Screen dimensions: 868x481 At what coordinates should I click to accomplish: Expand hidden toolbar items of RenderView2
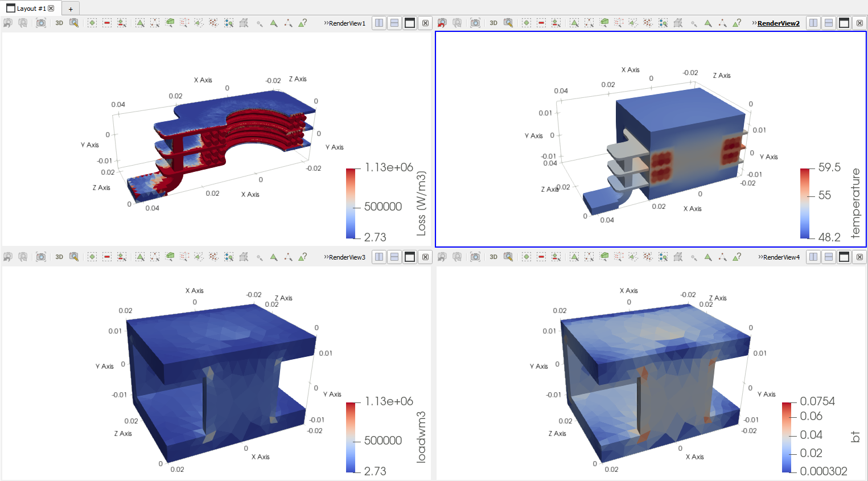coord(754,23)
